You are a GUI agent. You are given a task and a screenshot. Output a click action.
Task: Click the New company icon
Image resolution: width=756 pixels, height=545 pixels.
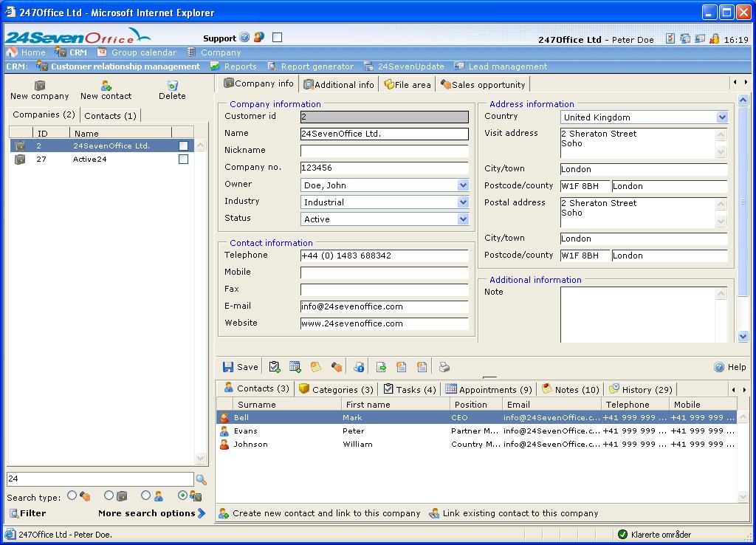[x=40, y=86]
